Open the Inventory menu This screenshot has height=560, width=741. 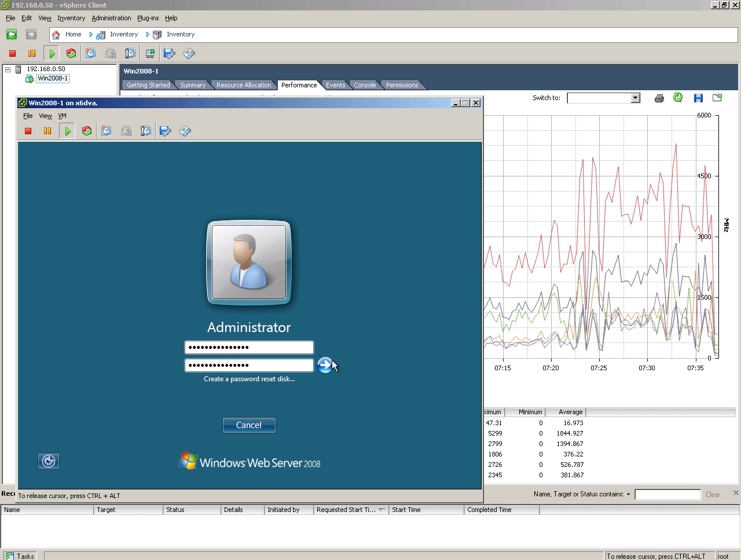[71, 18]
